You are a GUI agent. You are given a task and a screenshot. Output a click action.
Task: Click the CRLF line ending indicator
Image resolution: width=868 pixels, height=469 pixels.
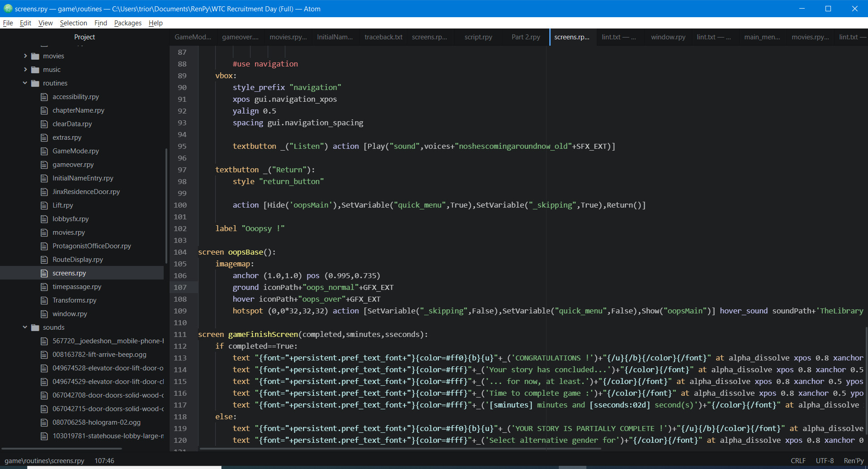[797, 460]
